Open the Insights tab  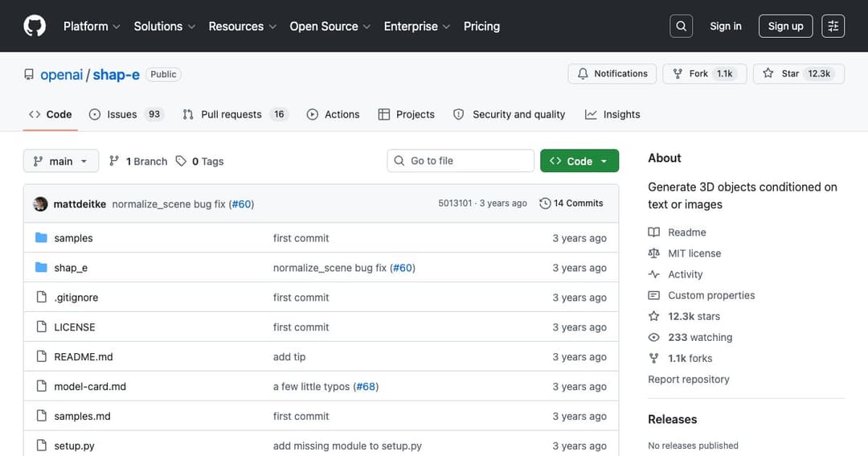click(x=612, y=114)
